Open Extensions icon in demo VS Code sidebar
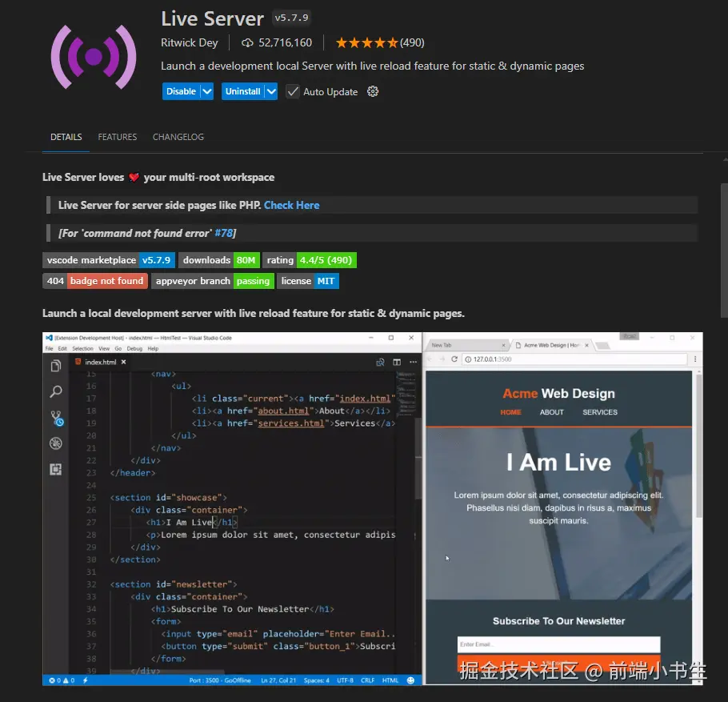Image resolution: width=728 pixels, height=702 pixels. (x=56, y=469)
